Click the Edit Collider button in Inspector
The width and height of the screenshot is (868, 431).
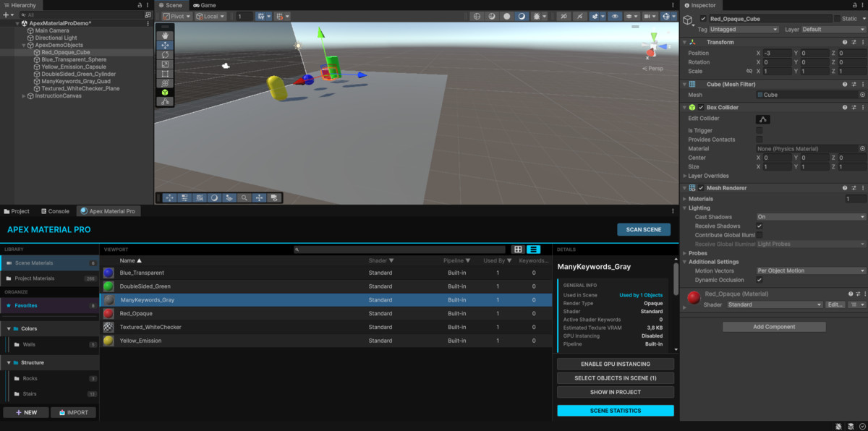pos(763,119)
